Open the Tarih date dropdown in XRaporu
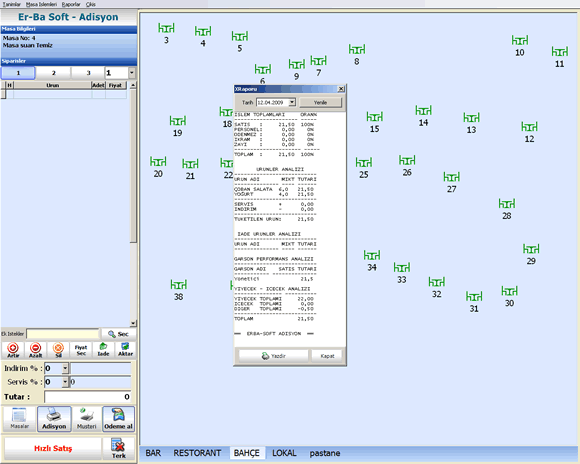The width and height of the screenshot is (580, 464). 292,102
